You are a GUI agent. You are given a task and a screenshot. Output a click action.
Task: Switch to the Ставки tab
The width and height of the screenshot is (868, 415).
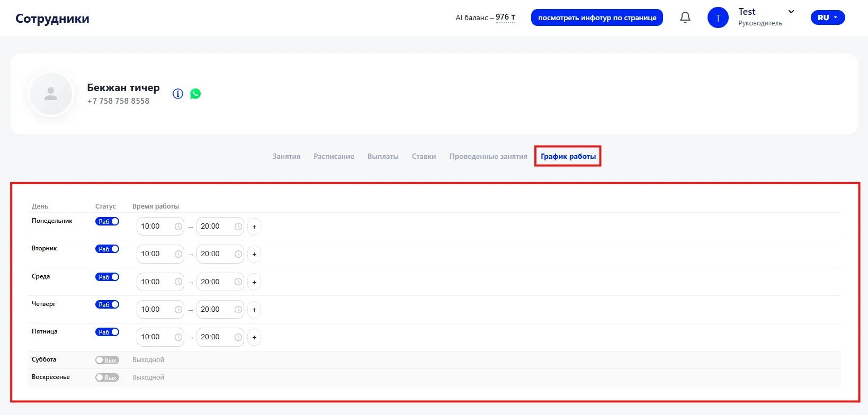(x=424, y=156)
